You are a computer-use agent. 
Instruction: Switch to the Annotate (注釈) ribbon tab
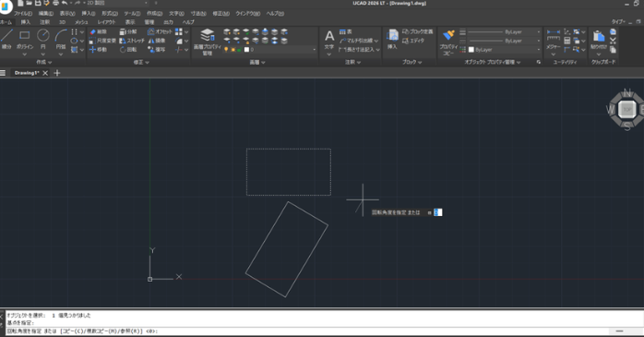click(45, 22)
